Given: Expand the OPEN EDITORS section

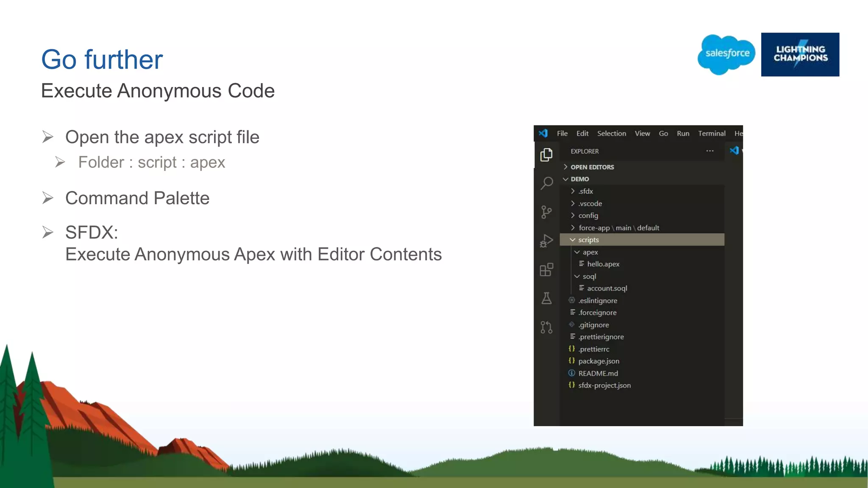Looking at the screenshot, I should click(x=642, y=167).
